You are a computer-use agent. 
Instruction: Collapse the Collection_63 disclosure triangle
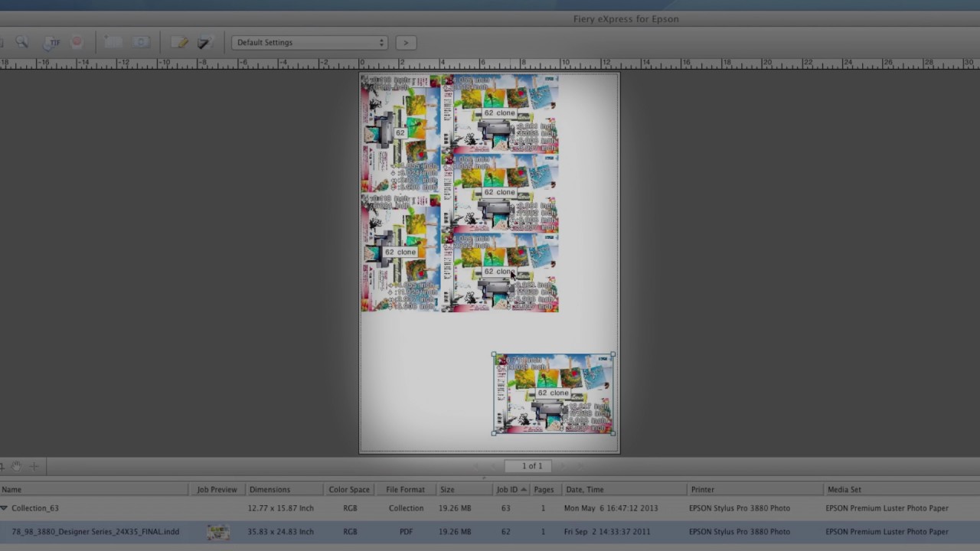tap(5, 508)
